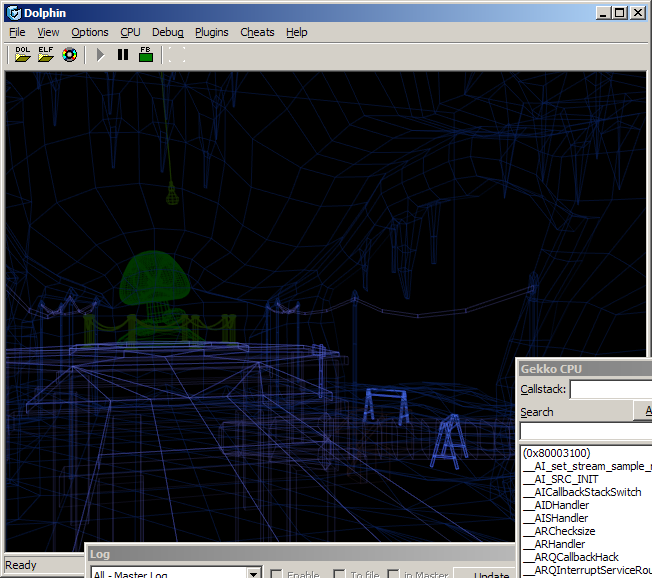Image resolution: width=652 pixels, height=578 pixels.
Task: Start emulation with the Play button
Action: point(100,54)
